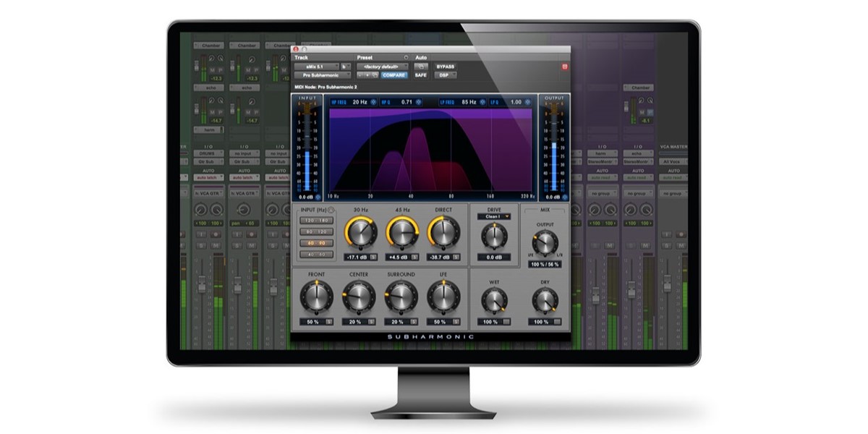Open the DRIVE type dropdown showing Clean I
Viewport: 868px width, 434px height.
[493, 216]
